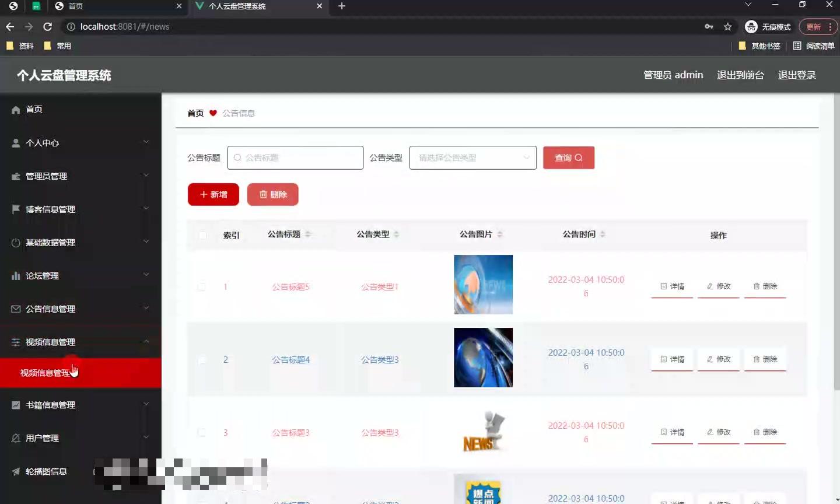Image resolution: width=840 pixels, height=504 pixels.
Task: Click the red 删除 batch delete button
Action: click(272, 194)
